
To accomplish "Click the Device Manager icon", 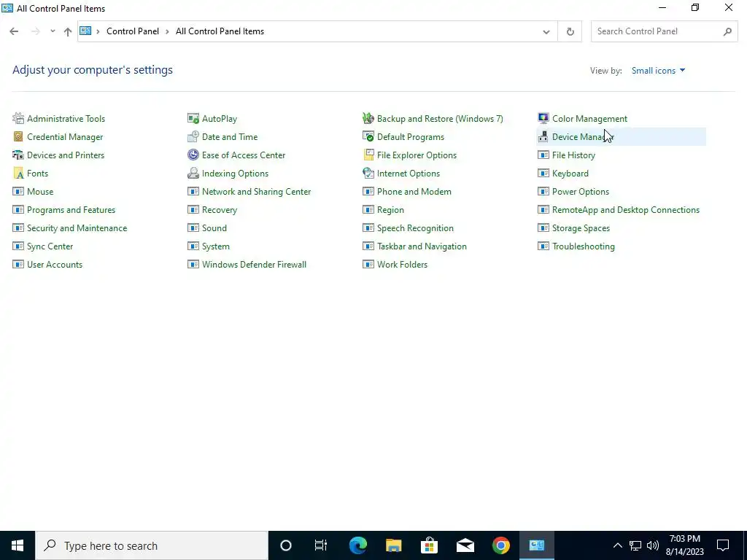I will pyautogui.click(x=543, y=136).
